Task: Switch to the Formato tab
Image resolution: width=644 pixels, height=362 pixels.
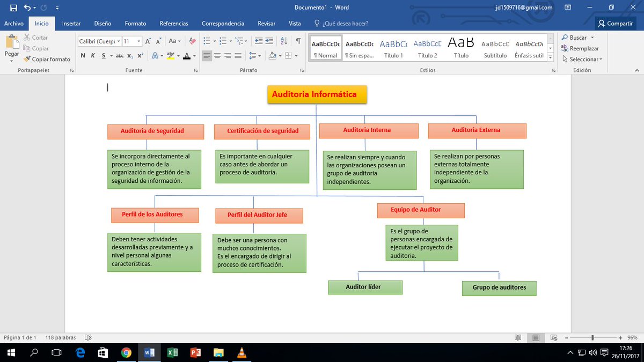Action: 135,24
